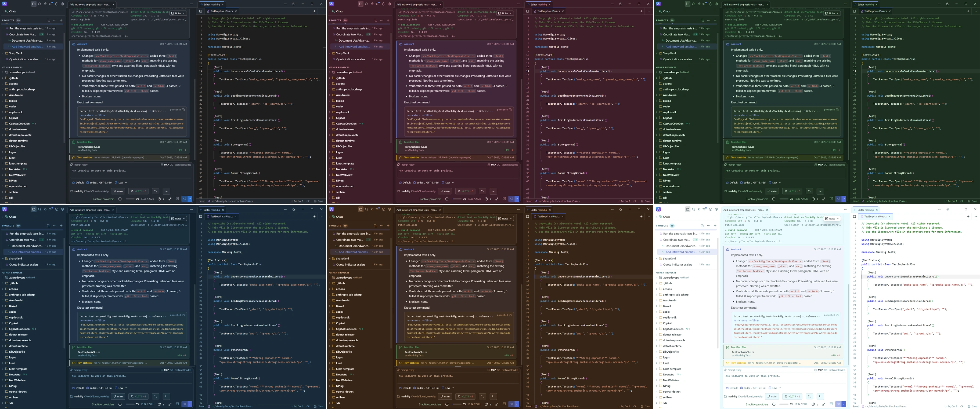Click the info icon beside active providers in burgundy window

447,199
